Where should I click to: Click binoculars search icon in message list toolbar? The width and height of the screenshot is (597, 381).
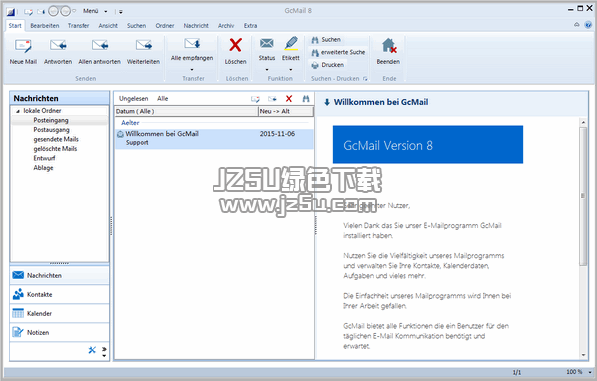click(306, 99)
